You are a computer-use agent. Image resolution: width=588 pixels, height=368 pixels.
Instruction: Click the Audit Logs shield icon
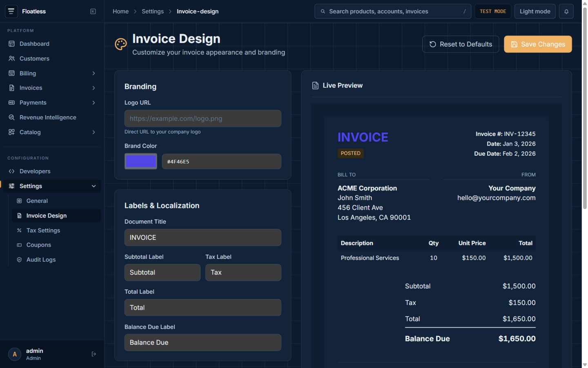pyautogui.click(x=19, y=260)
